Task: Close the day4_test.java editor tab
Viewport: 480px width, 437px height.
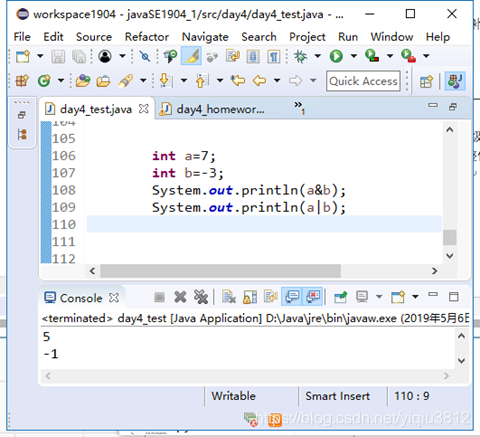Action: (144, 109)
